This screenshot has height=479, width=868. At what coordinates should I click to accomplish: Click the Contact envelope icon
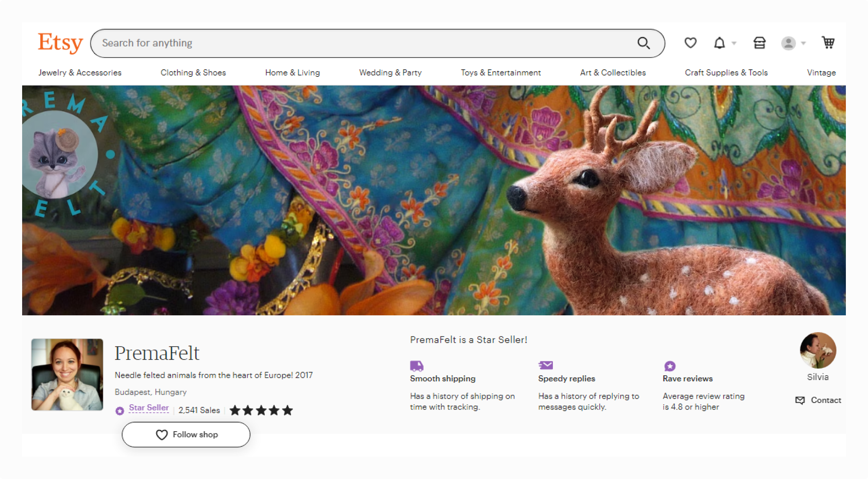800,400
